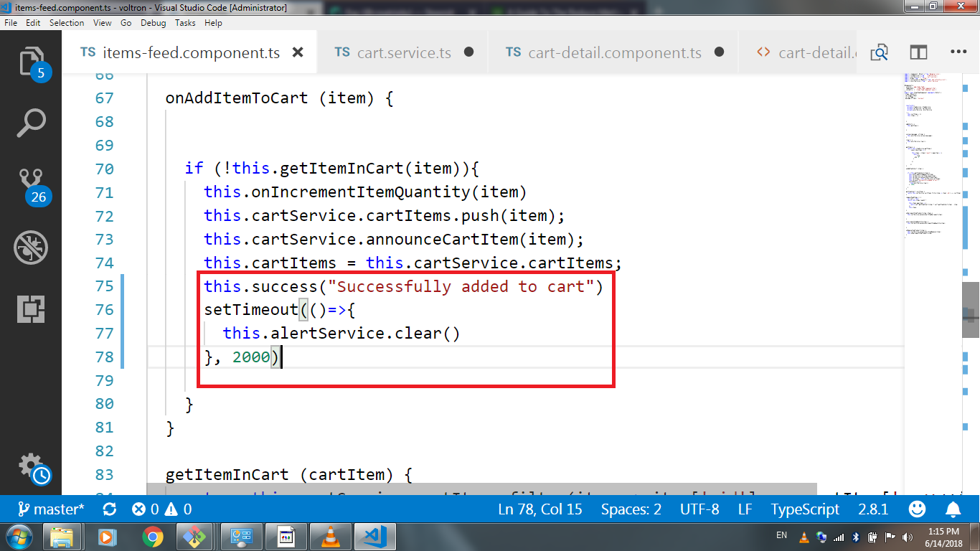The width and height of the screenshot is (980, 551).
Task: Click the EN language indicator in tray
Action: pos(781,535)
